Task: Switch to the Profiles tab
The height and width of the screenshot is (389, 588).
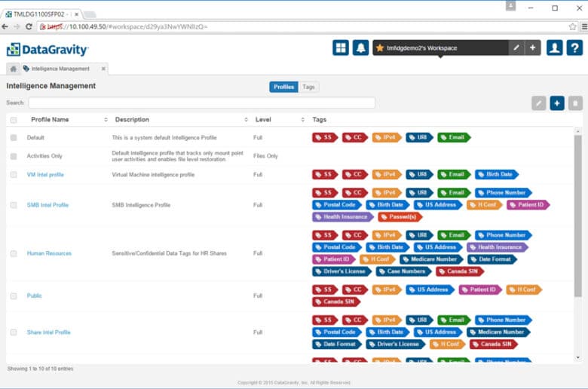Action: (x=283, y=87)
